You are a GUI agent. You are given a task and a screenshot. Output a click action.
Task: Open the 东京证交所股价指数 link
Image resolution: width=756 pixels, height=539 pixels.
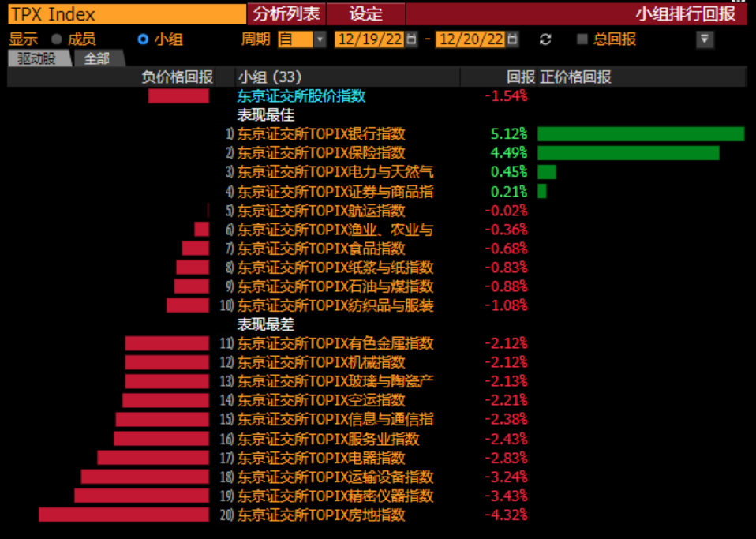tap(301, 96)
